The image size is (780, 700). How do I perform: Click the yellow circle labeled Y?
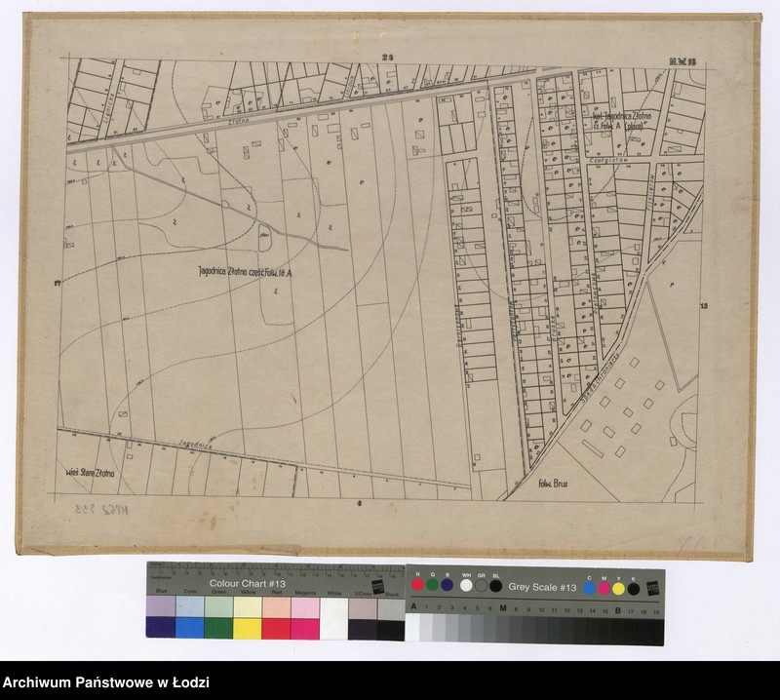[x=618, y=588]
